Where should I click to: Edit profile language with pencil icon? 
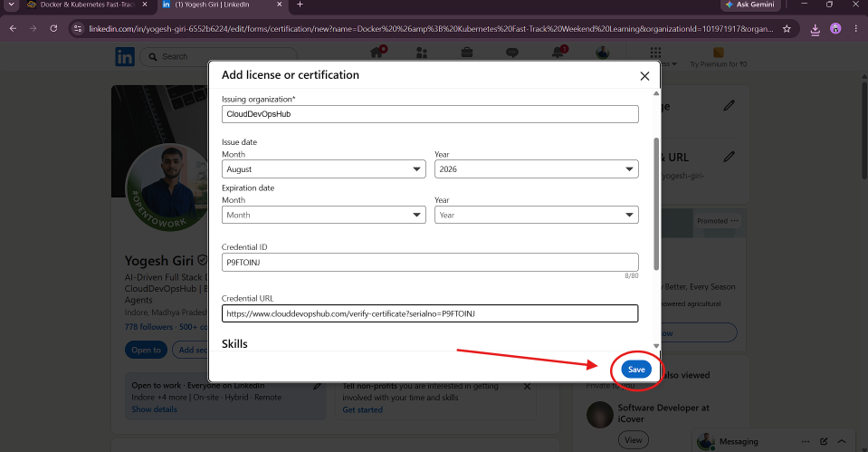pos(729,105)
